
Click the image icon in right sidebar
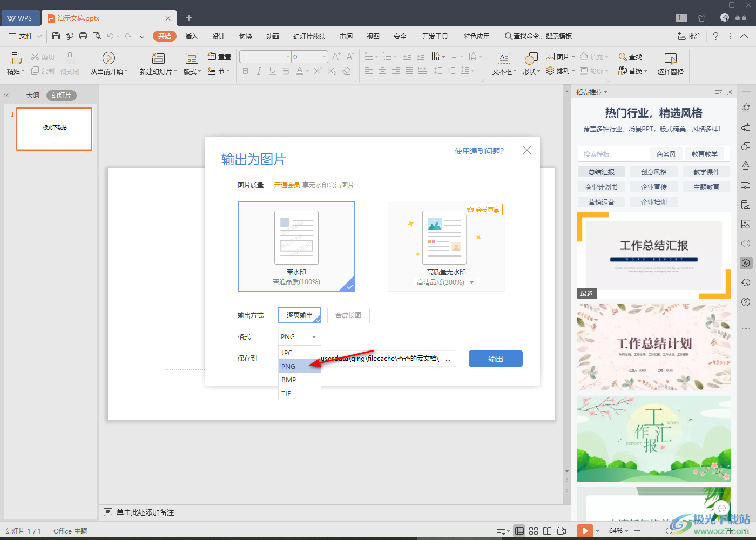point(746,224)
